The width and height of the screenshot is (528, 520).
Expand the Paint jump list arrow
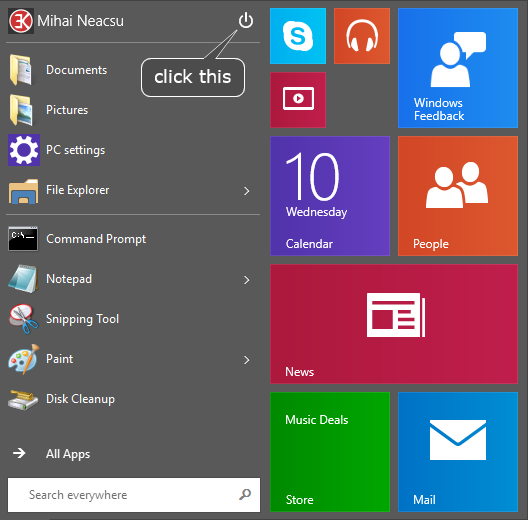click(247, 360)
